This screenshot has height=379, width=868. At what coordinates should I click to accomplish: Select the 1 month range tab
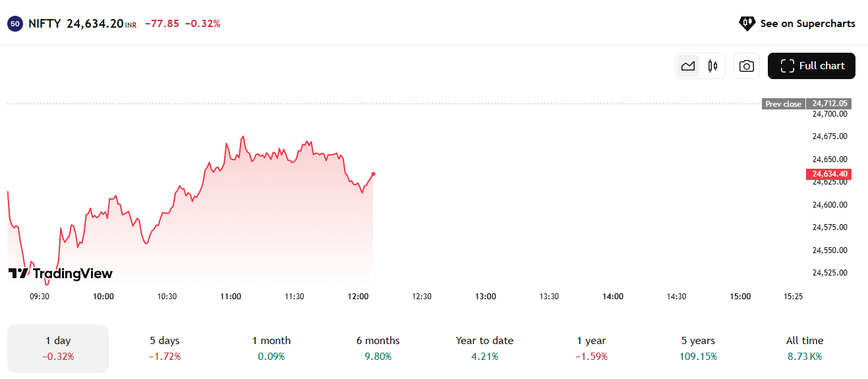tap(272, 349)
